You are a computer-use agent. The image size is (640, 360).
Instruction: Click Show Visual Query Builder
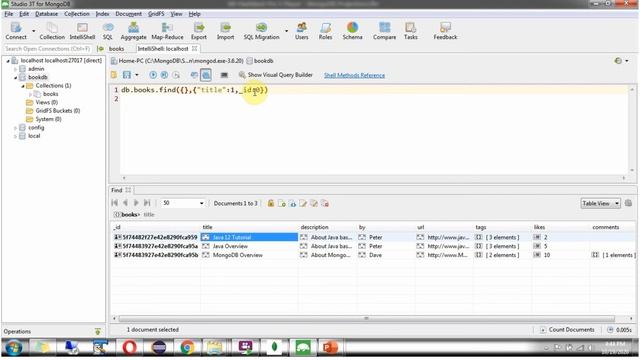click(x=276, y=75)
